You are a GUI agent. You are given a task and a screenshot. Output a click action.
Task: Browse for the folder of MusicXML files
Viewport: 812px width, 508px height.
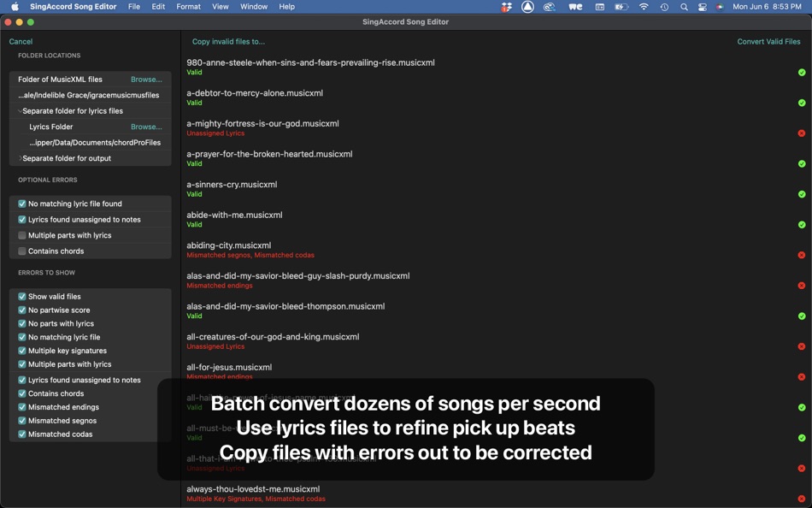pyautogui.click(x=146, y=80)
